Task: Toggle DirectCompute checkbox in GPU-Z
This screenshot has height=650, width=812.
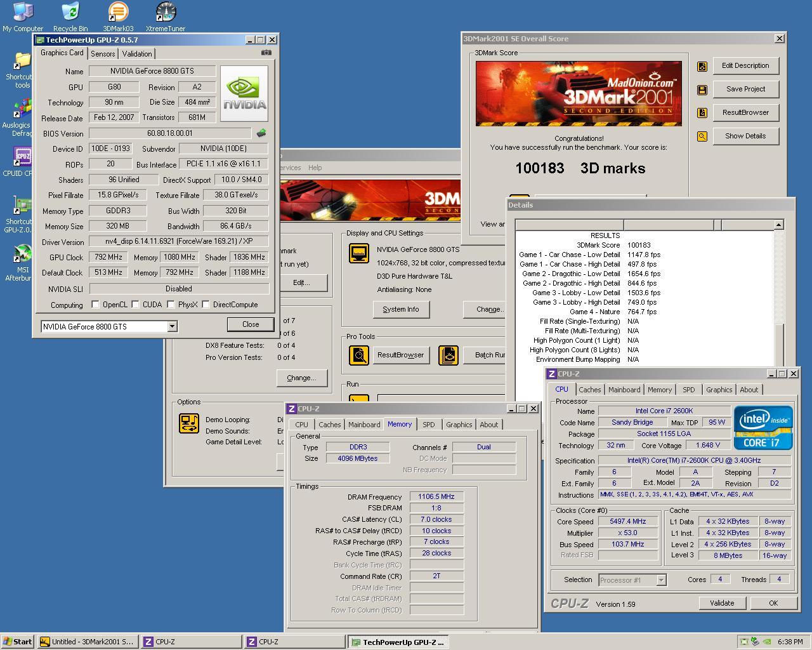Action: pos(206,305)
